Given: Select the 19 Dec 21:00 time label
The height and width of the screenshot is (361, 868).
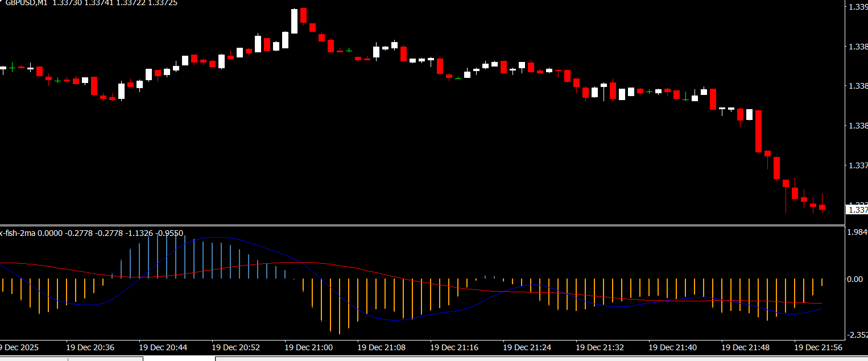Looking at the screenshot, I should tap(308, 347).
